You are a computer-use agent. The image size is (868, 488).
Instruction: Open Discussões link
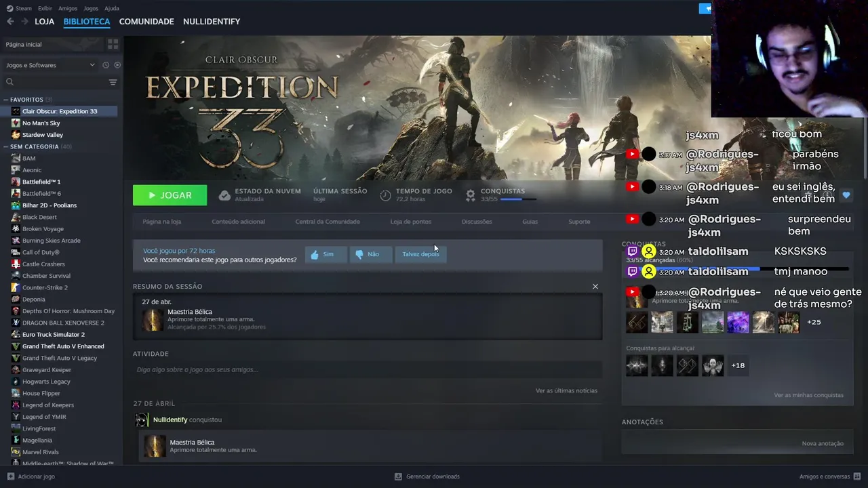click(477, 222)
